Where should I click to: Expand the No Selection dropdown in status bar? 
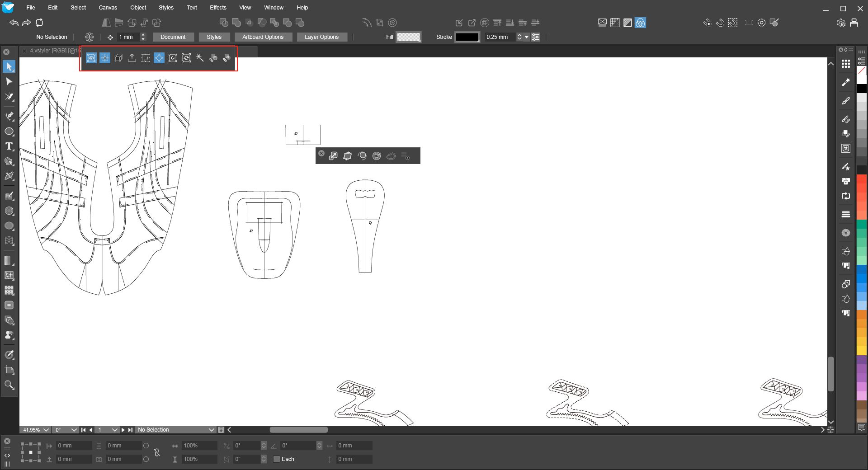(211, 430)
